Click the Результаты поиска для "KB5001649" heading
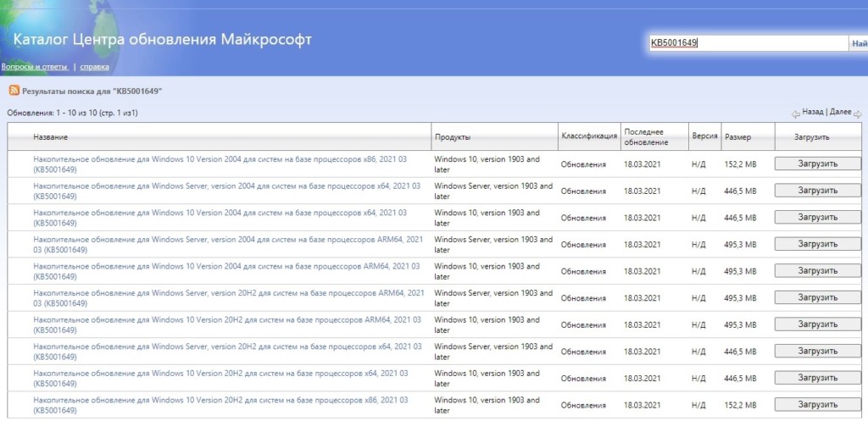 click(x=92, y=90)
